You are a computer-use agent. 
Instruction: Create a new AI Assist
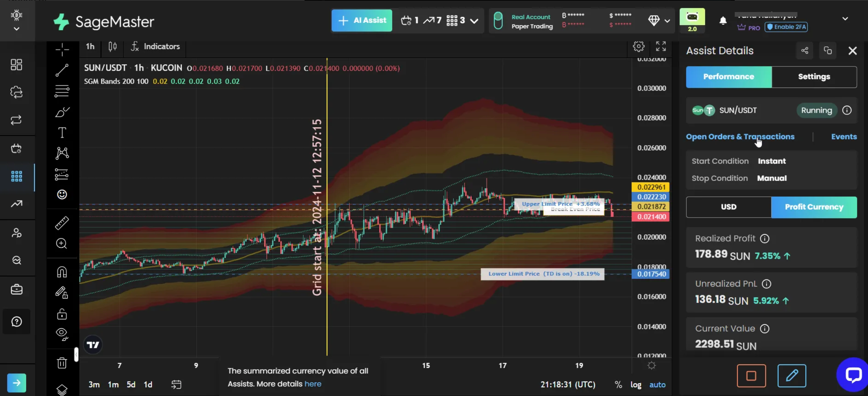362,21
